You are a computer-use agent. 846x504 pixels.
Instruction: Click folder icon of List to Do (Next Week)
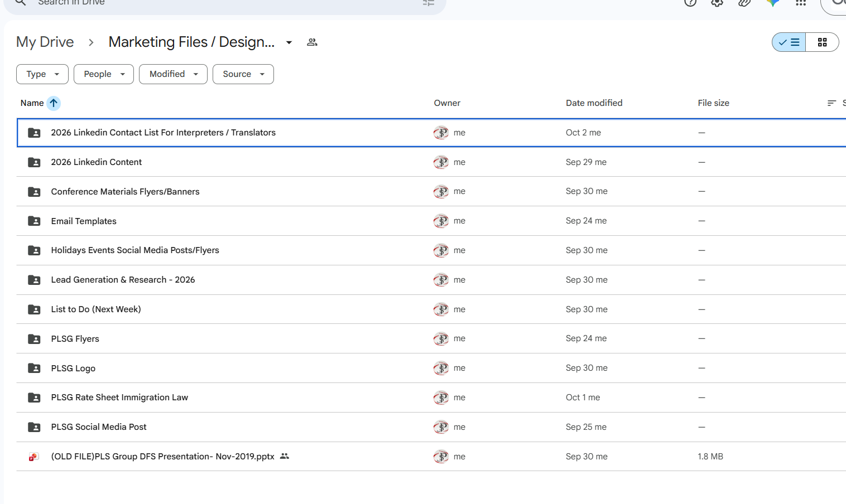tap(34, 309)
